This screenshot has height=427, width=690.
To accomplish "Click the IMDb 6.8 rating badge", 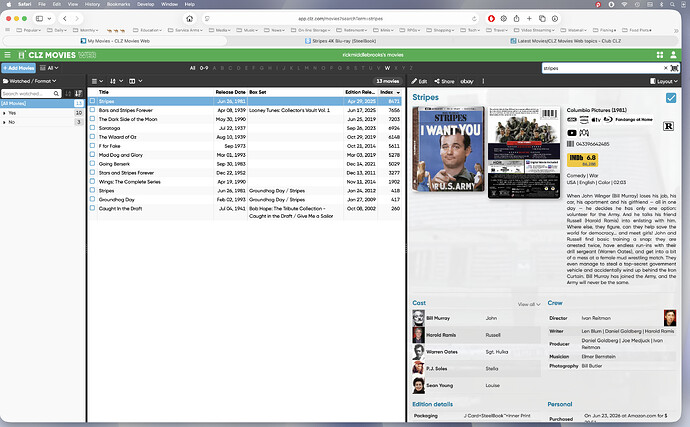I will [582, 160].
